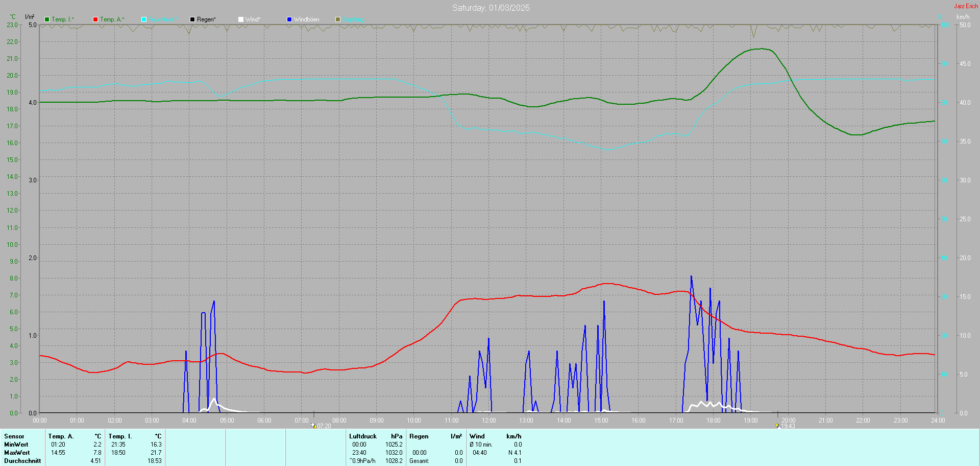Click the "12:00" time axis label

[489, 421]
